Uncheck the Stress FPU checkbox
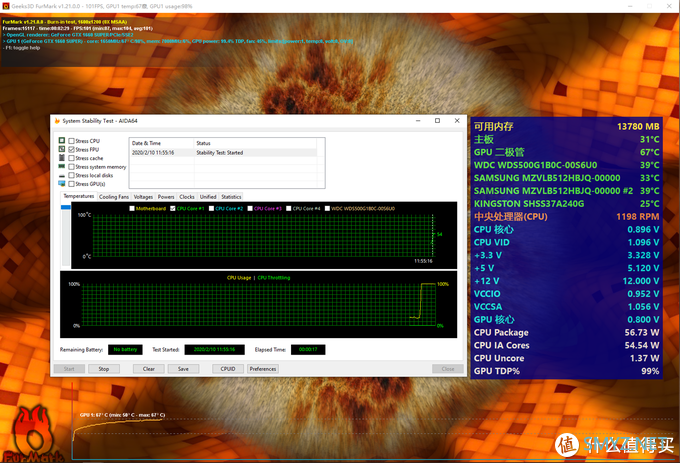The height and width of the screenshot is (463, 680). [72, 150]
